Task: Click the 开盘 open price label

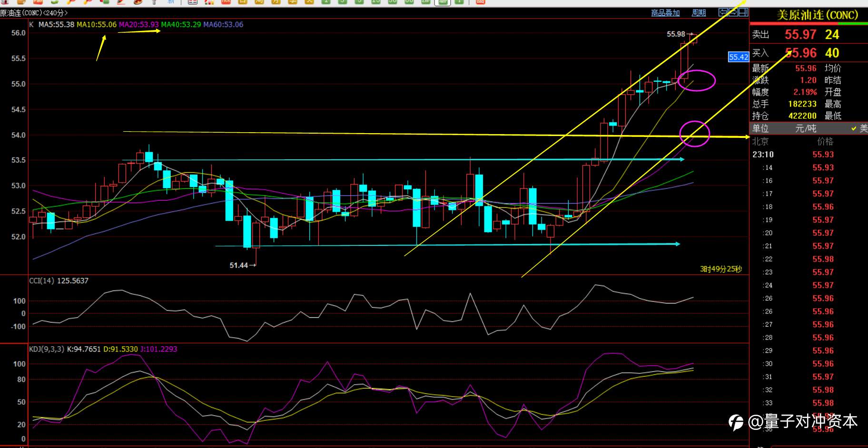Action: coord(833,92)
